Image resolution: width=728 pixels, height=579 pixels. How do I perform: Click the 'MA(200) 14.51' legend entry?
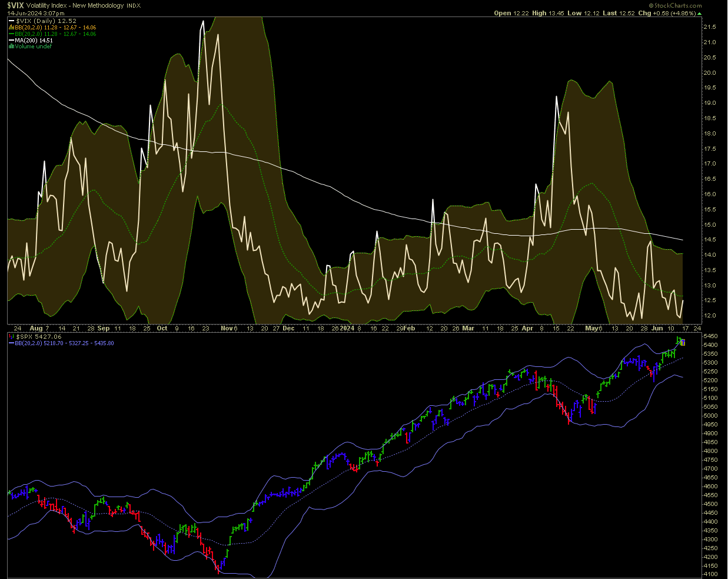tap(34, 41)
